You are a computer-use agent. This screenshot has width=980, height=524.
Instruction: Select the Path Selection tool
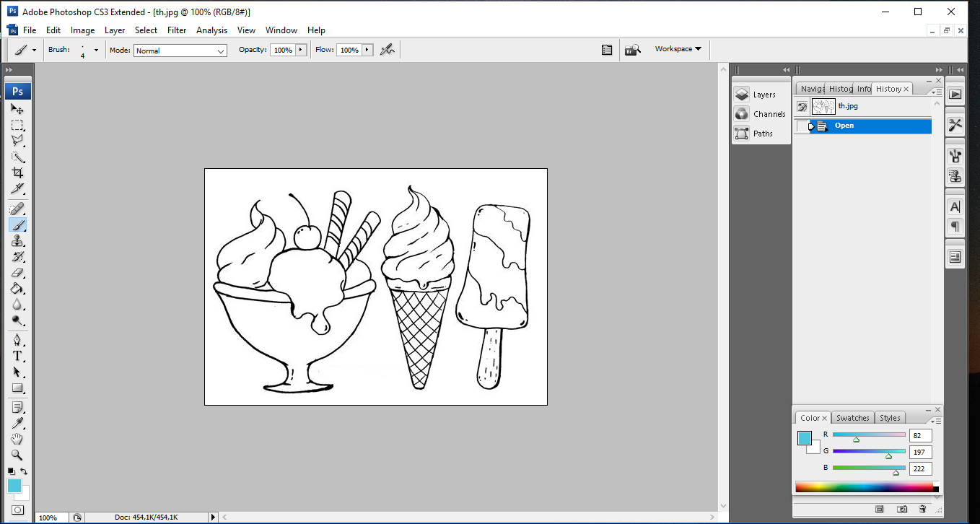click(17, 372)
